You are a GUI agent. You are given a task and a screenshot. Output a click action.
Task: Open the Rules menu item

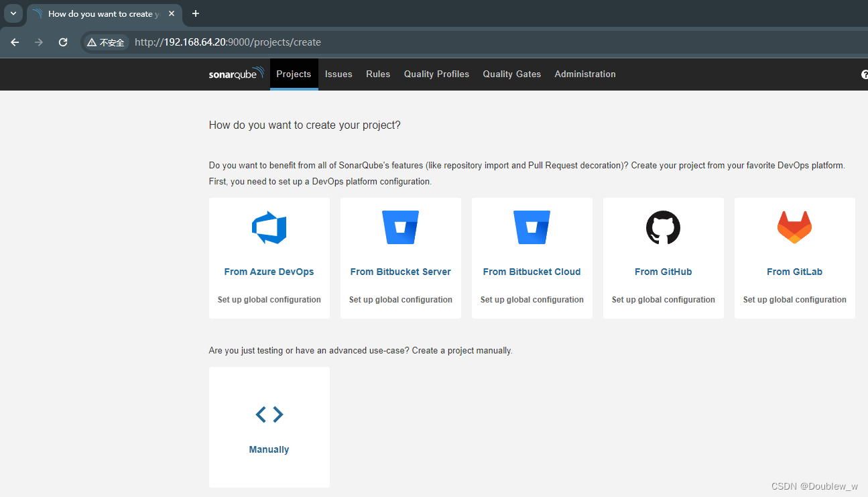[x=378, y=74]
